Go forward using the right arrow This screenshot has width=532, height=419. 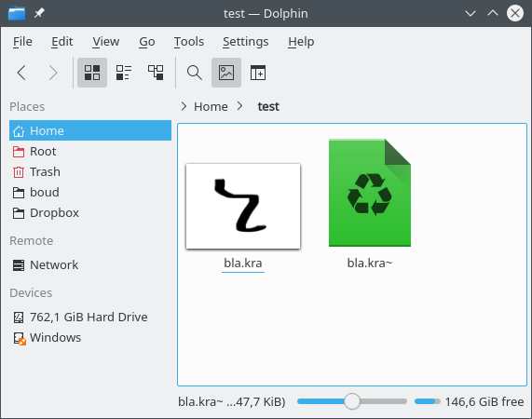click(53, 73)
